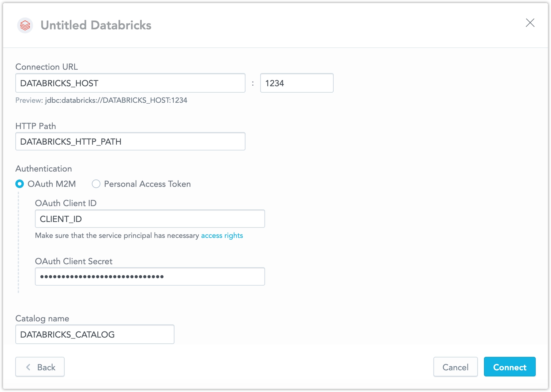Viewport: 551px width, 392px height.
Task: Click the Databricks logo icon
Action: [x=25, y=26]
